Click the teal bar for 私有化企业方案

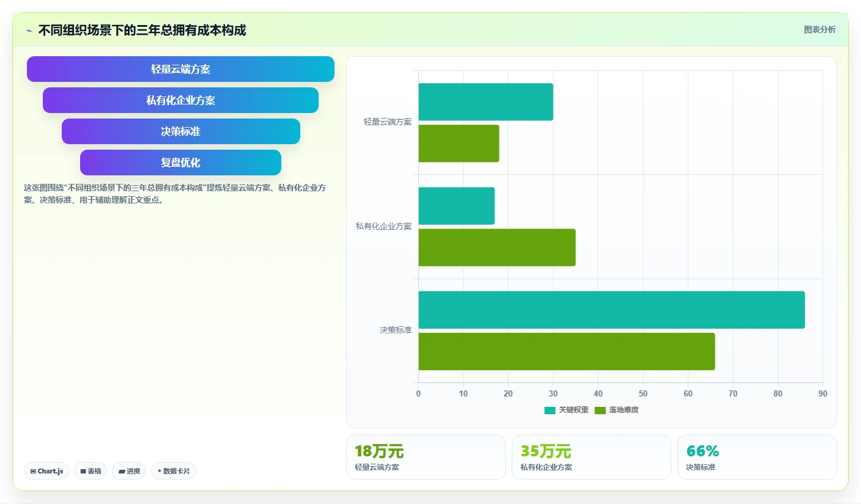(x=456, y=206)
